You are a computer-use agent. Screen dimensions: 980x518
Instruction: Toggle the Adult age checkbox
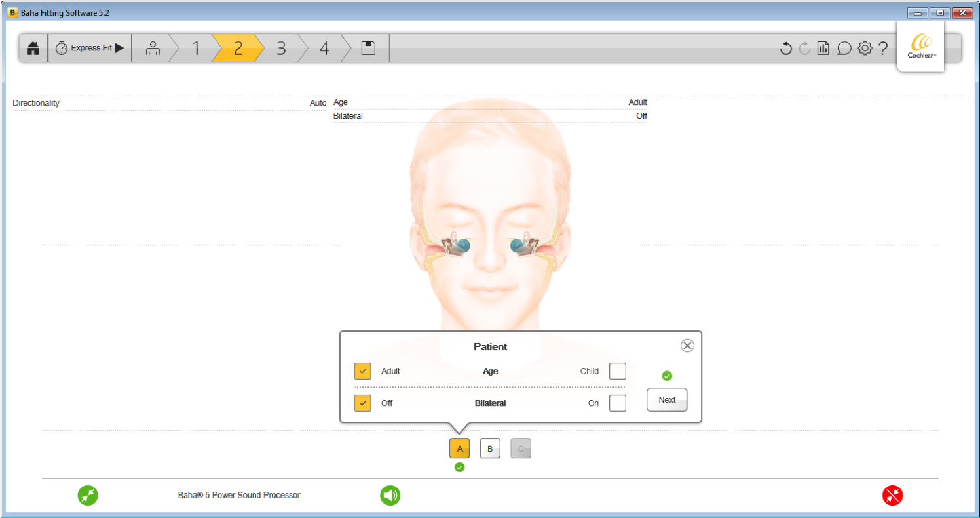coord(363,371)
